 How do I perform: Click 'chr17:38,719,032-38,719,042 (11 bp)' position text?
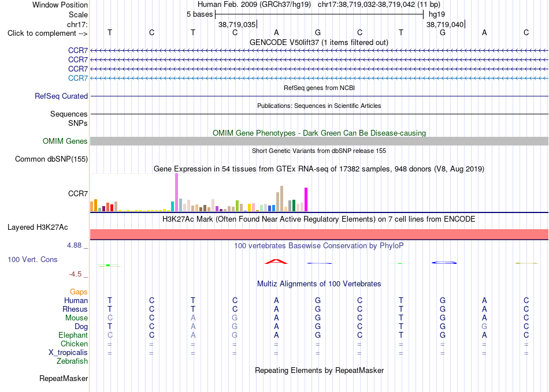[x=379, y=5]
